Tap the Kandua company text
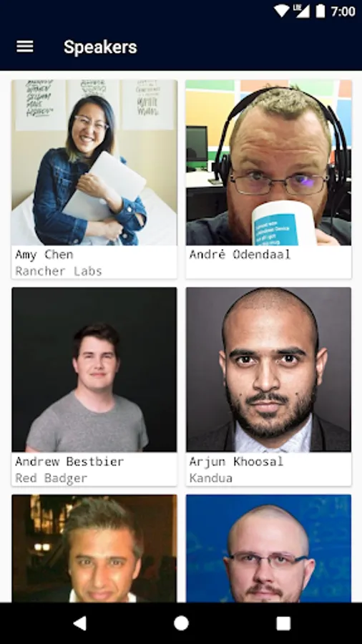 tap(211, 478)
